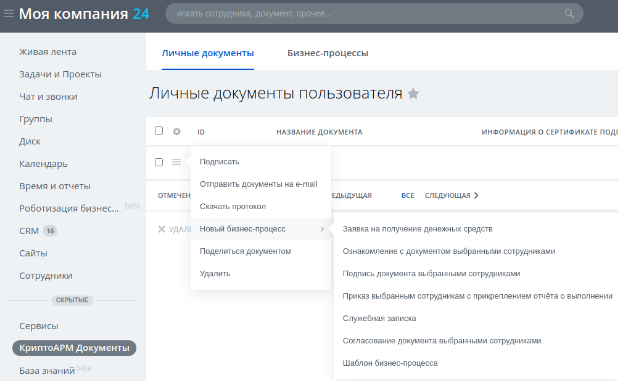Click the CRM counter badge 16
Image resolution: width=619 pixels, height=383 pixels.
50,231
